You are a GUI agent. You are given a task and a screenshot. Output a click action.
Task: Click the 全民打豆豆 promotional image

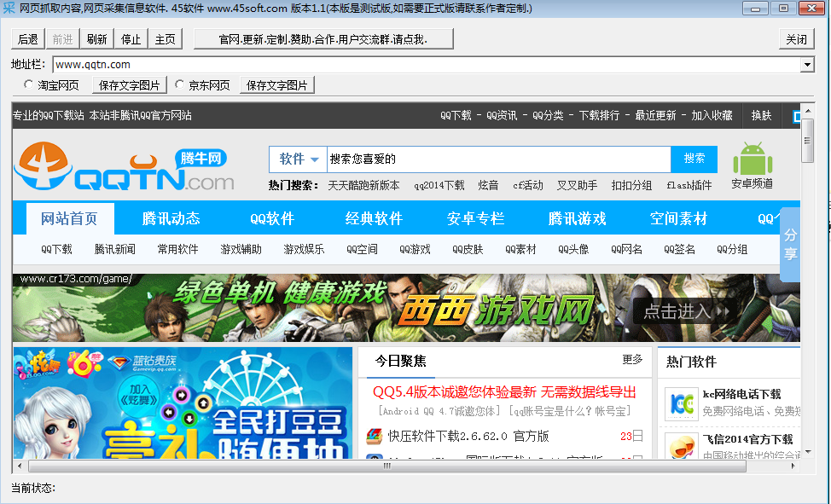click(183, 403)
